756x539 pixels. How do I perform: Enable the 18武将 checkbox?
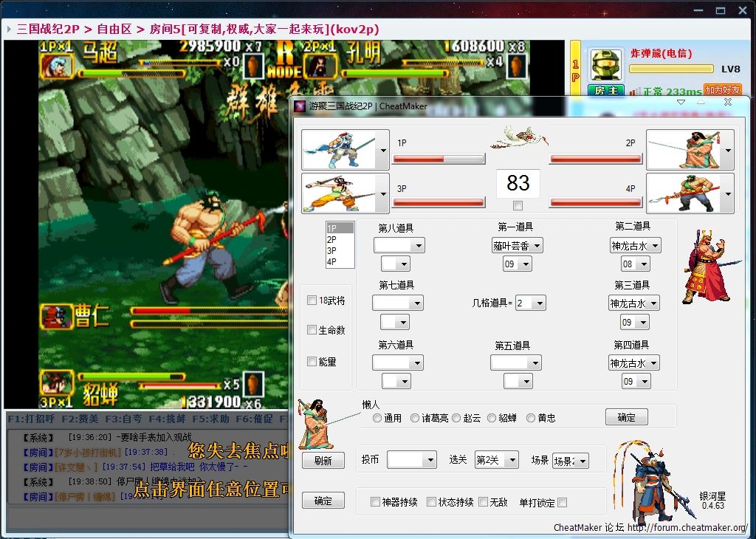pos(312,301)
